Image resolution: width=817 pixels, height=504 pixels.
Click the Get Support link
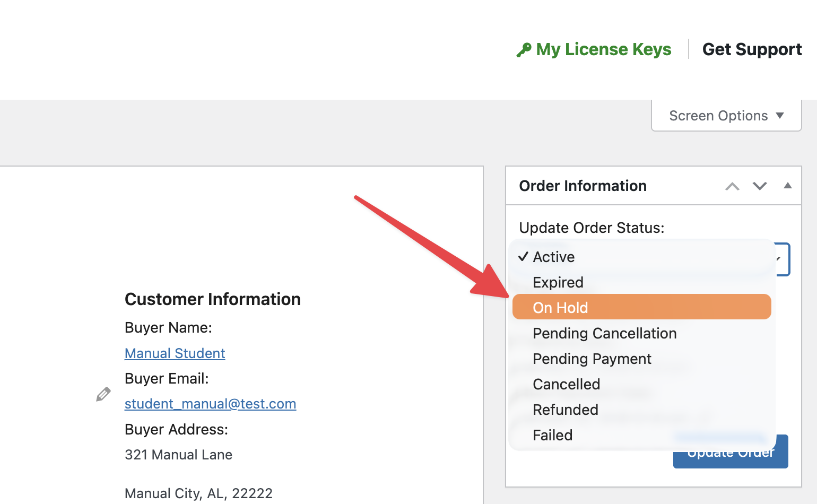(752, 49)
